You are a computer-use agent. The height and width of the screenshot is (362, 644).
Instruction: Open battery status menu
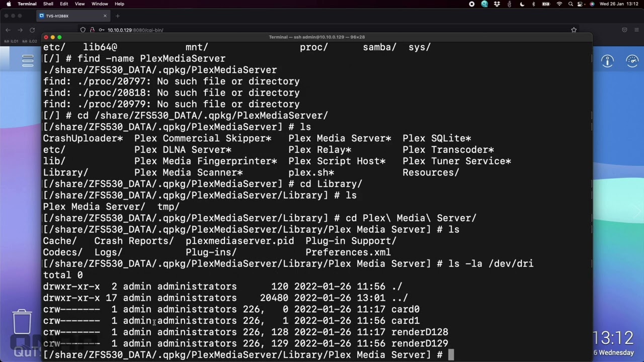[546, 4]
